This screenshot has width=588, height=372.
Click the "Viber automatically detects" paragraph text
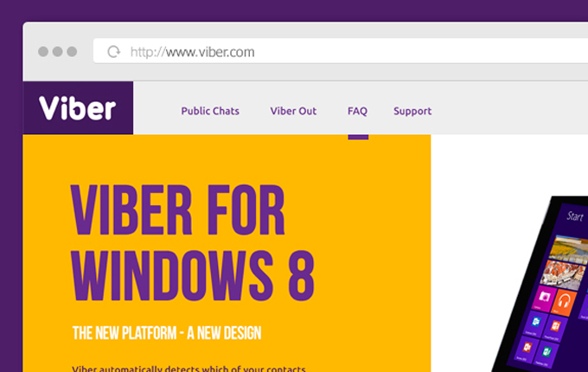pyautogui.click(x=189, y=368)
